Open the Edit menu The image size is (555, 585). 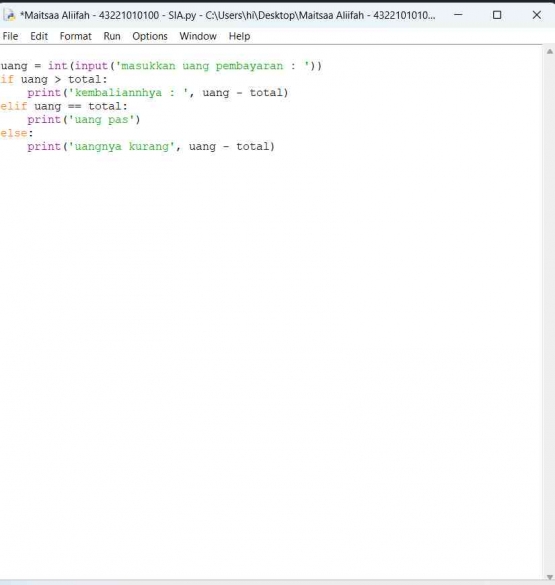coord(39,36)
